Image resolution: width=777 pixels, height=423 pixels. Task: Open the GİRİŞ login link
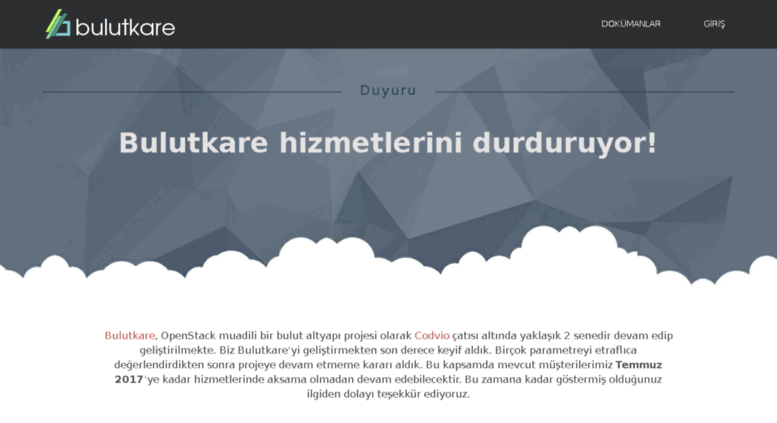[714, 24]
